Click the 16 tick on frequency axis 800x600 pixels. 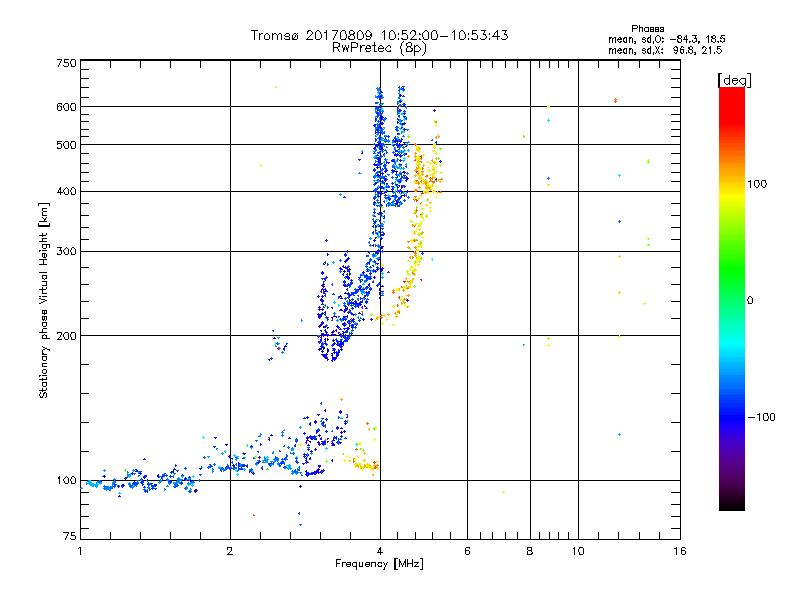(679, 552)
